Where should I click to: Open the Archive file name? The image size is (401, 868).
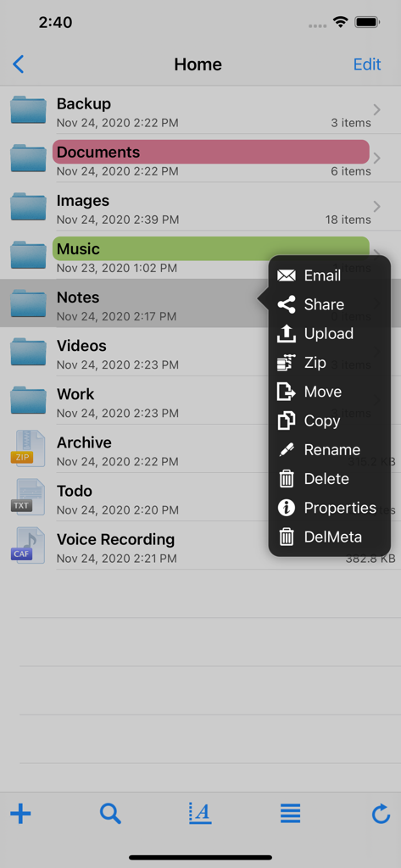click(x=84, y=442)
